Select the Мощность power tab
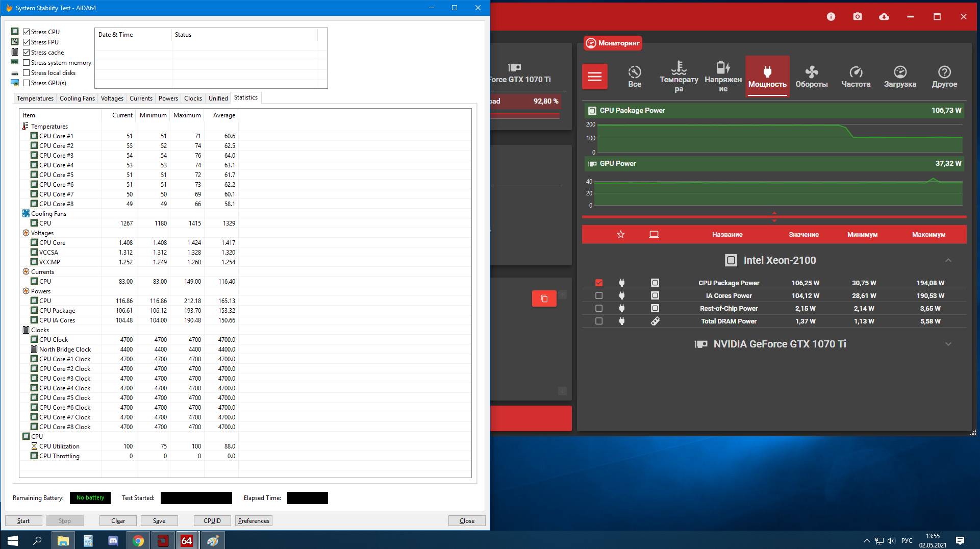This screenshot has height=549, width=980. [767, 77]
